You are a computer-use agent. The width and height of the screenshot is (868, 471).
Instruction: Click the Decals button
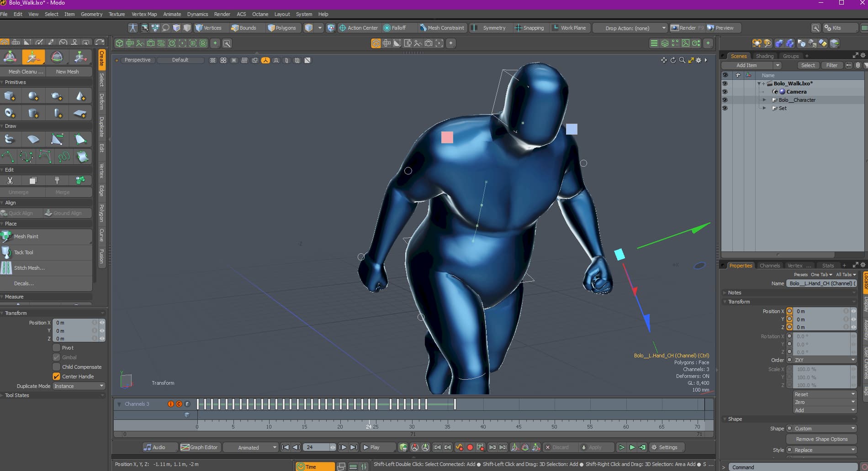click(46, 283)
